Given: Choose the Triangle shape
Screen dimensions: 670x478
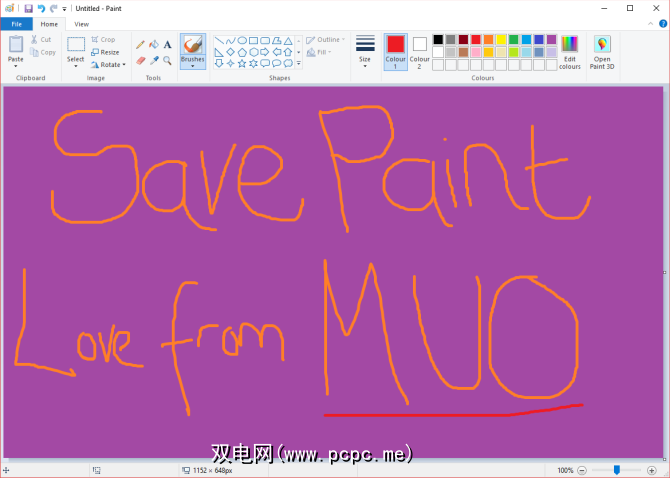Looking at the screenshot, I should pyautogui.click(x=288, y=41).
